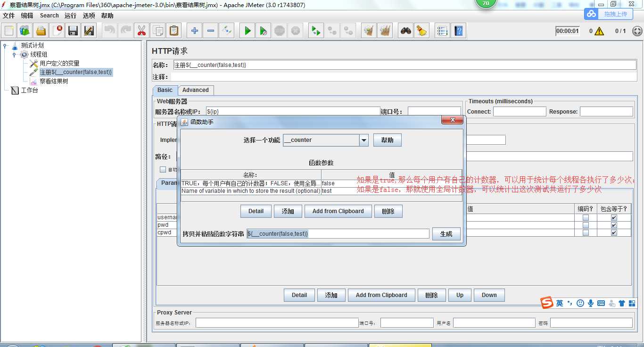This screenshot has height=347, width=644.
Task: Open Help with blue question-mark icon
Action: 458,31
